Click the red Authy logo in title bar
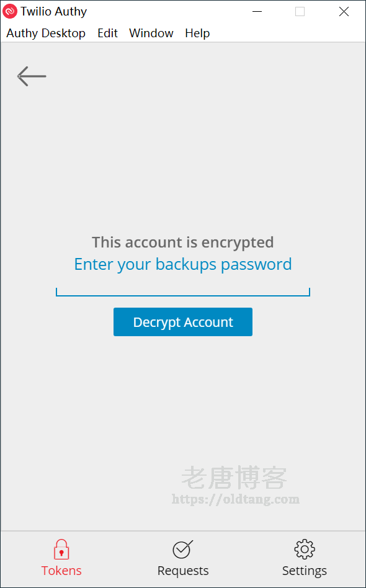 (10, 12)
